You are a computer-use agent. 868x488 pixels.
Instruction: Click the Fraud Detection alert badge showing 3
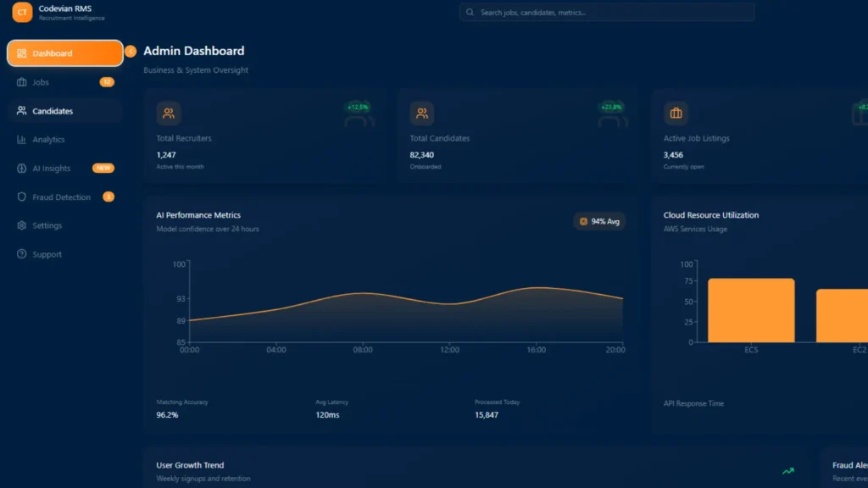coord(108,197)
